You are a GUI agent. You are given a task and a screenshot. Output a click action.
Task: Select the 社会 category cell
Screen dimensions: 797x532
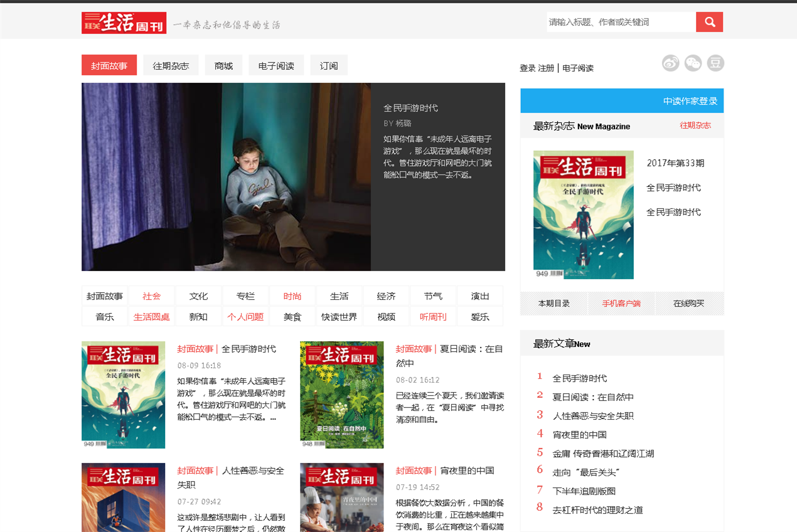152,296
